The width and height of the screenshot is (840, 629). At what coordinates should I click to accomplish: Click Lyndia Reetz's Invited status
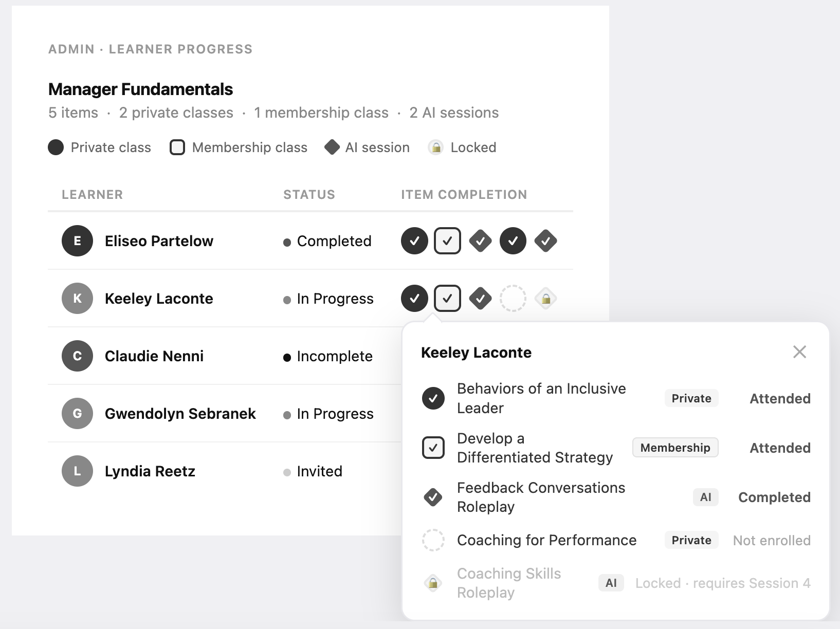(313, 471)
